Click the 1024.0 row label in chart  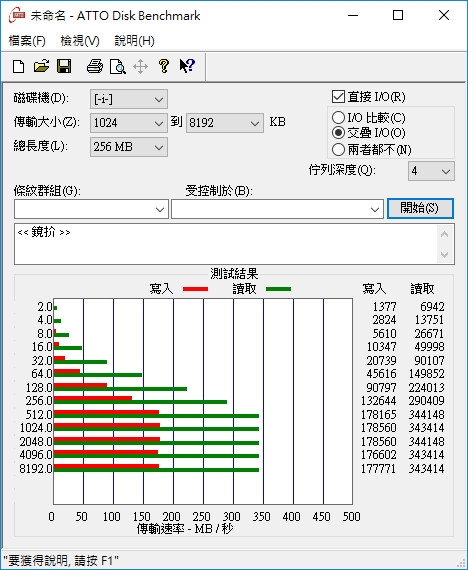coord(36,428)
